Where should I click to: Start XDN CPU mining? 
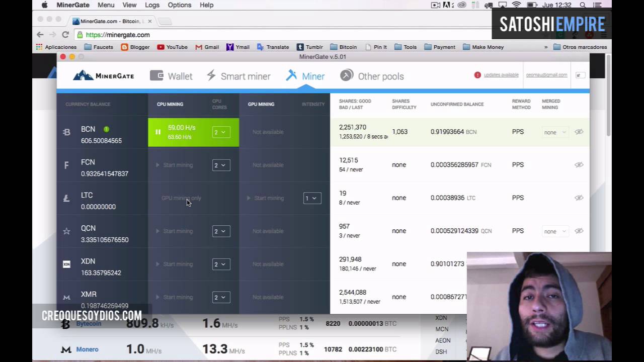pyautogui.click(x=174, y=264)
